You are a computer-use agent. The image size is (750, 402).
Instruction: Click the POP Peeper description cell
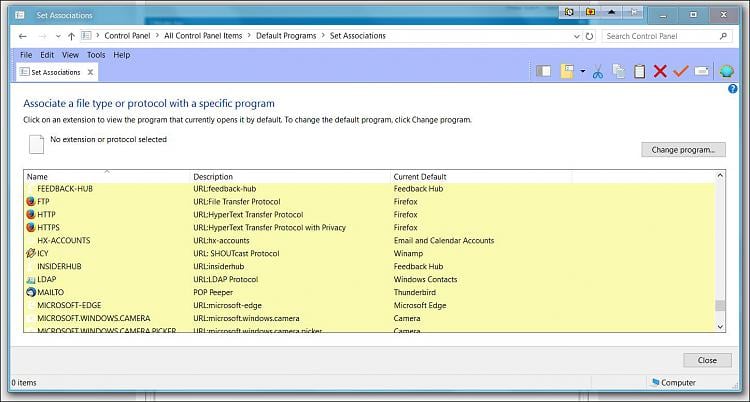[213, 292]
